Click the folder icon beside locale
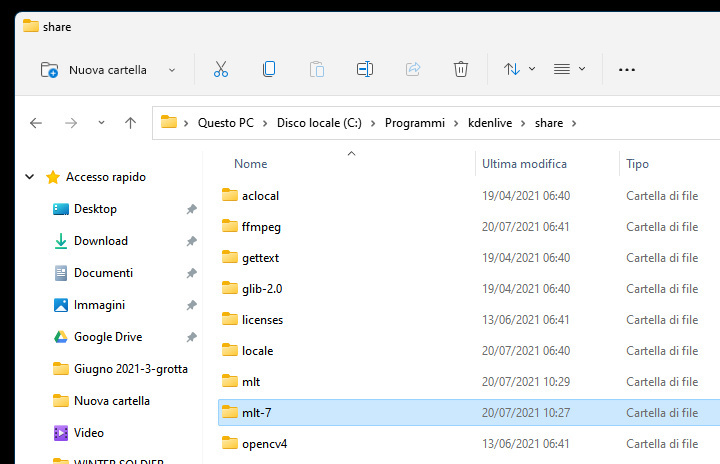Image resolution: width=720 pixels, height=464 pixels. click(x=230, y=350)
